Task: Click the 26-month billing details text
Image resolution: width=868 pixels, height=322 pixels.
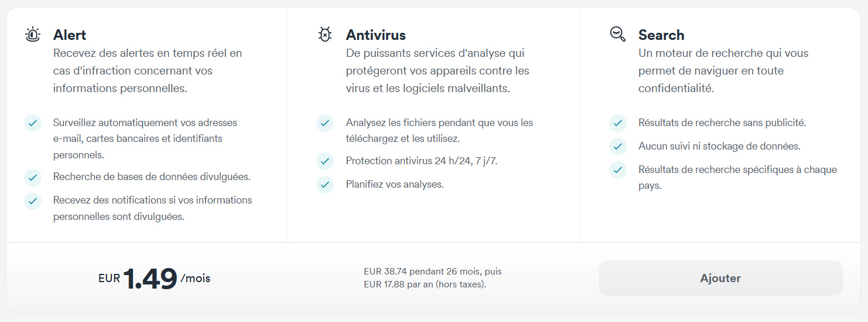Action: [433, 278]
